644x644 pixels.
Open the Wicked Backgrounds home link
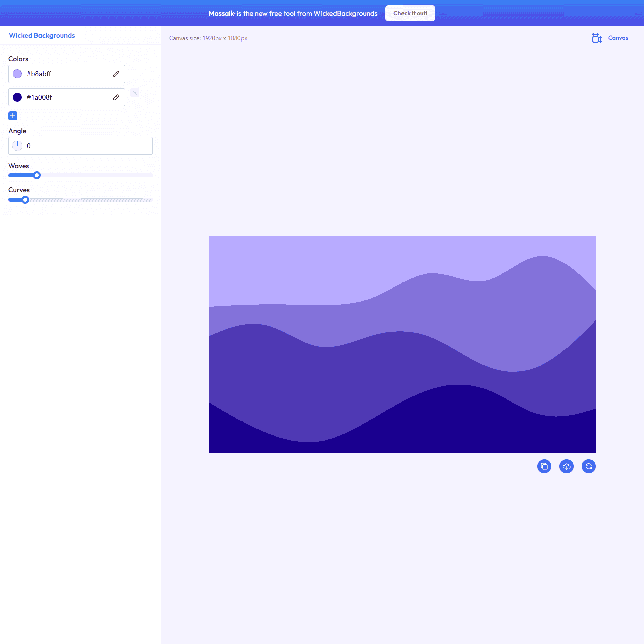[42, 35]
